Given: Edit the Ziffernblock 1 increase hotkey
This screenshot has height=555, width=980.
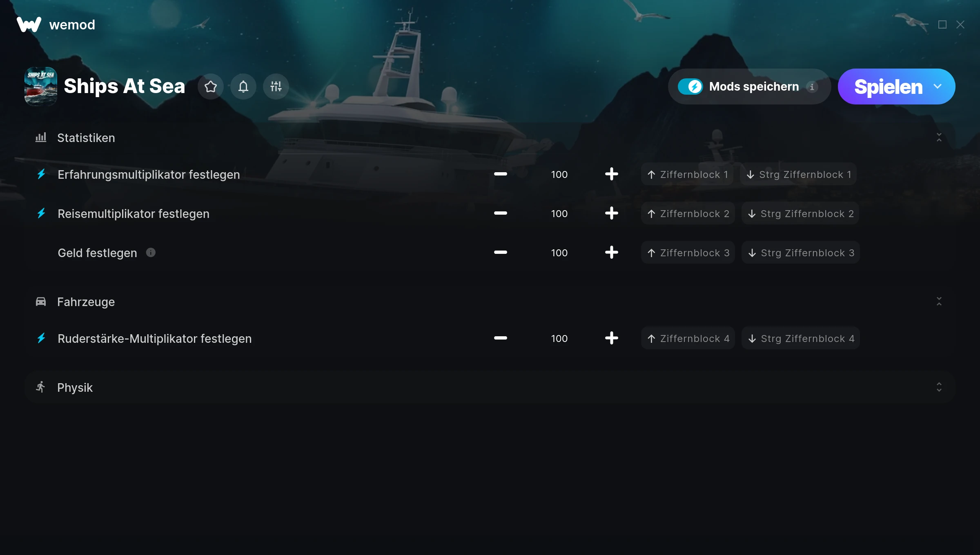Looking at the screenshot, I should point(688,174).
